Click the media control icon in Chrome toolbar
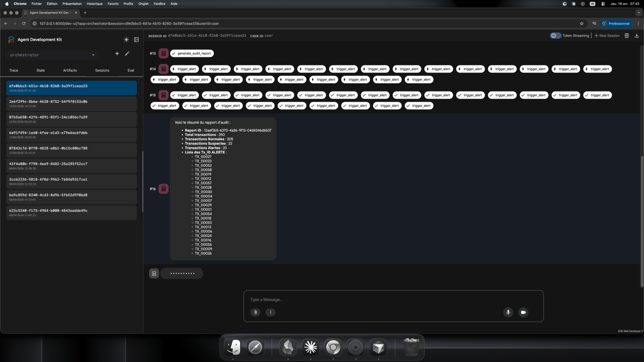 [594, 23]
